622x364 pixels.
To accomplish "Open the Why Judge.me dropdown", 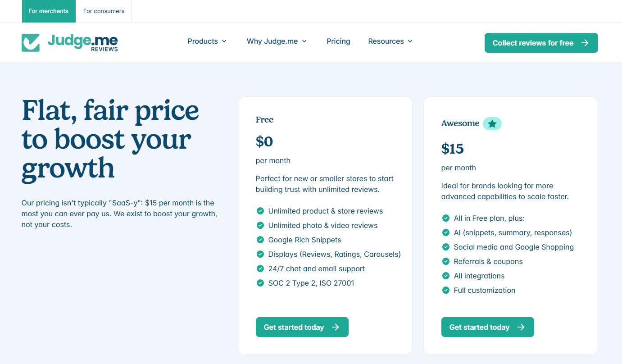I will [277, 41].
